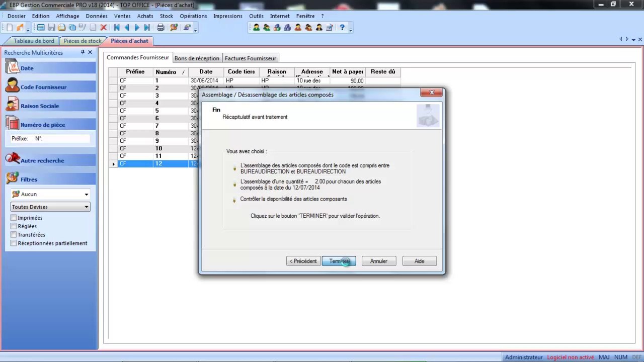Image resolution: width=644 pixels, height=362 pixels.
Task: Click the Terminer button in the dialog
Action: (x=339, y=261)
